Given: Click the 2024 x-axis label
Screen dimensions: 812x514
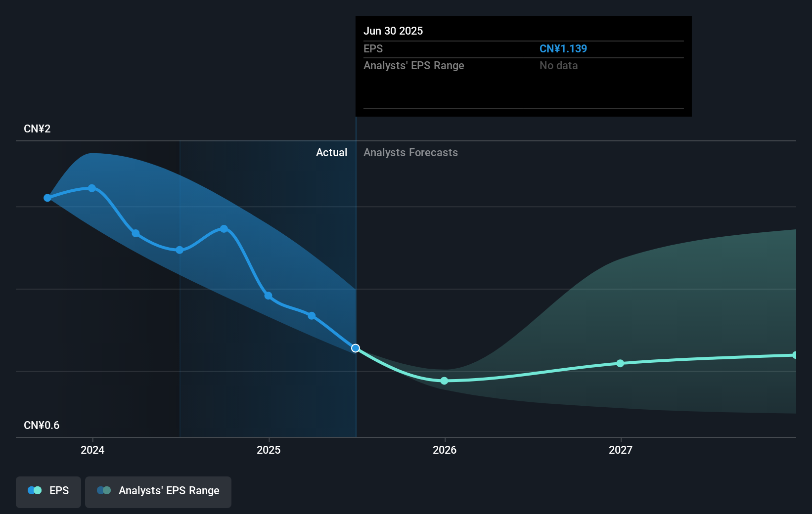Looking at the screenshot, I should click(x=92, y=450).
